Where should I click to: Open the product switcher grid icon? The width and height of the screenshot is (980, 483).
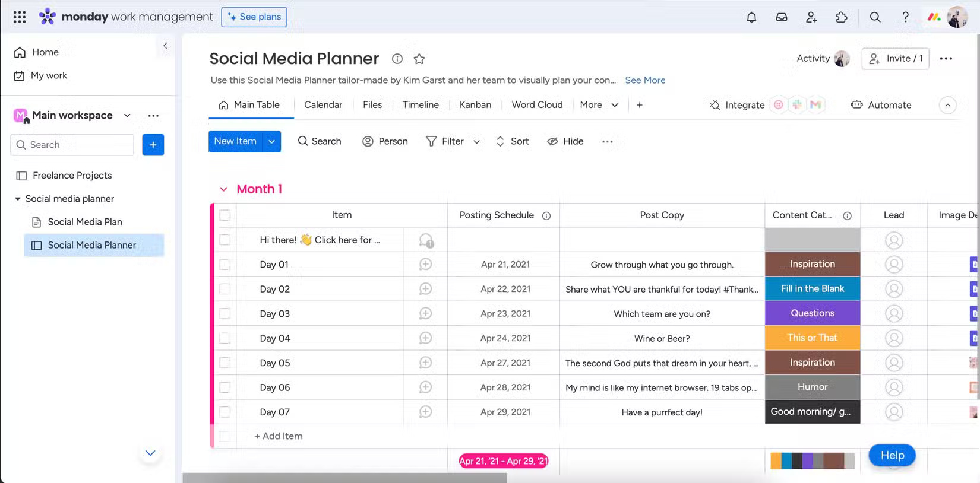click(20, 17)
